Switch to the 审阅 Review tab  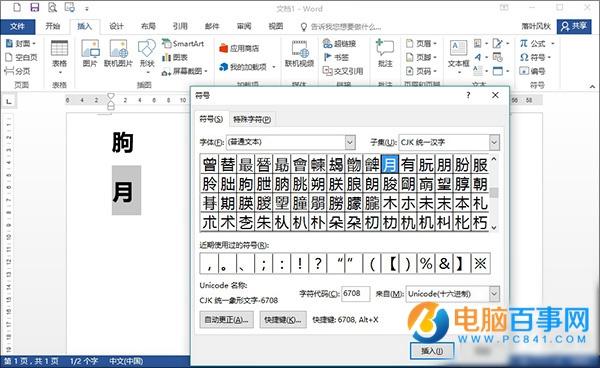click(x=244, y=26)
